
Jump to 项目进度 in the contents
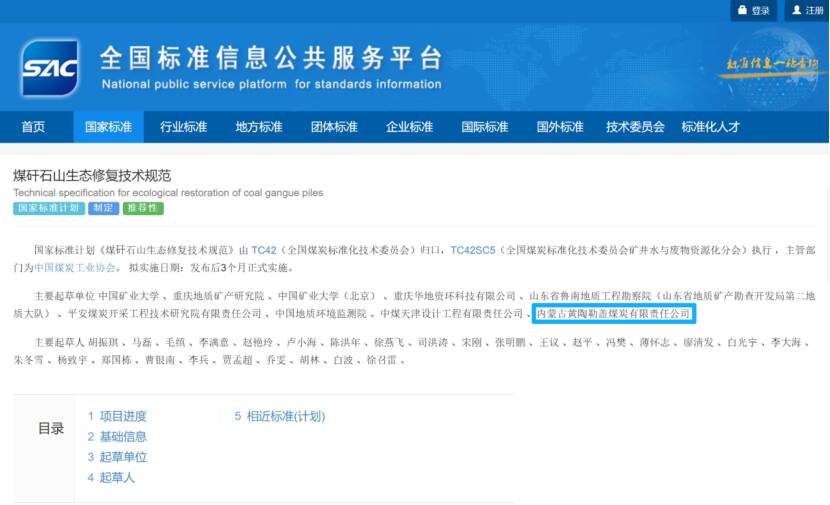click(117, 416)
